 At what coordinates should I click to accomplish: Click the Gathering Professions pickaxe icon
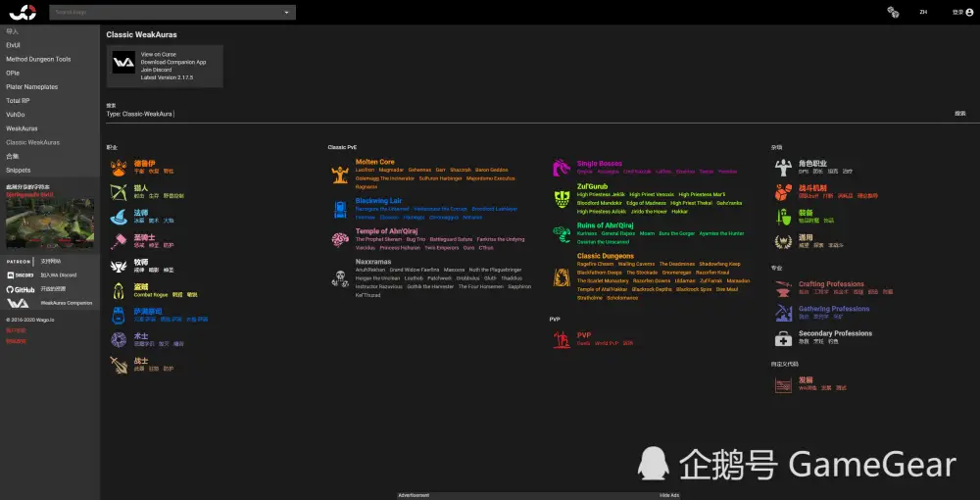(x=783, y=313)
